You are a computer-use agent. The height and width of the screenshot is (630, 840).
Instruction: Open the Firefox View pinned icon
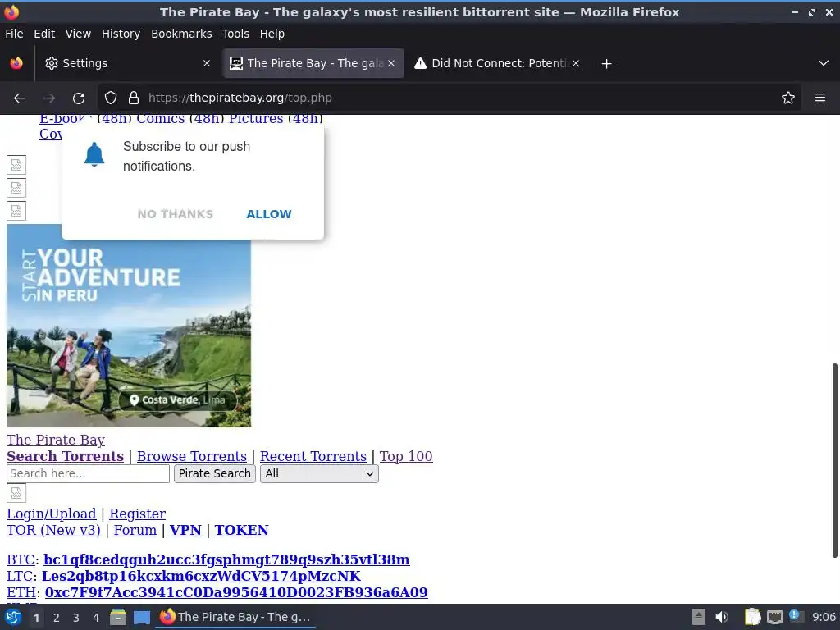pos(16,63)
